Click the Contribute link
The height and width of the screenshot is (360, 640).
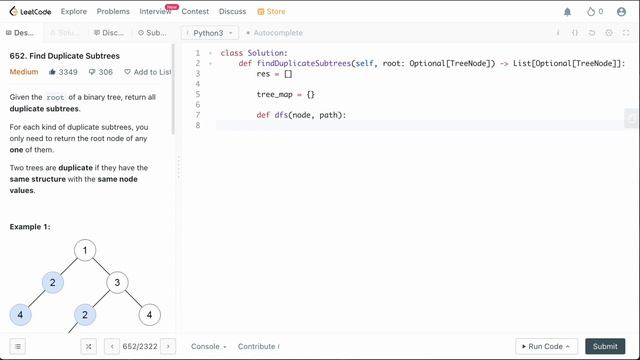(x=259, y=347)
